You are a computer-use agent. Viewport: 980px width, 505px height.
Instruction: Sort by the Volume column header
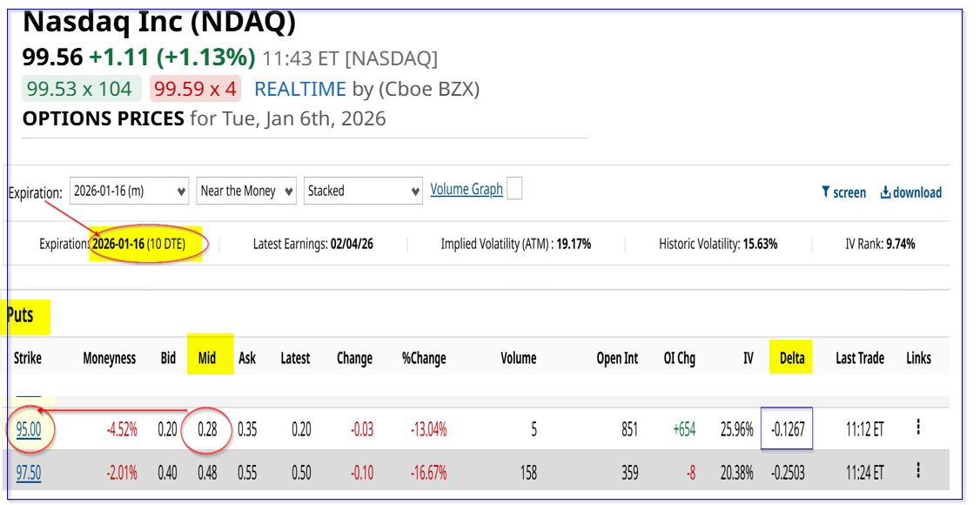[x=519, y=358]
